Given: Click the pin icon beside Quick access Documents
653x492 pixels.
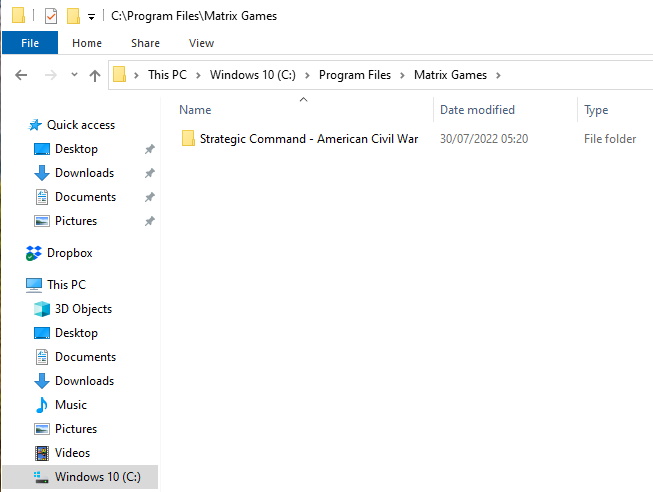Looking at the screenshot, I should click(x=150, y=197).
